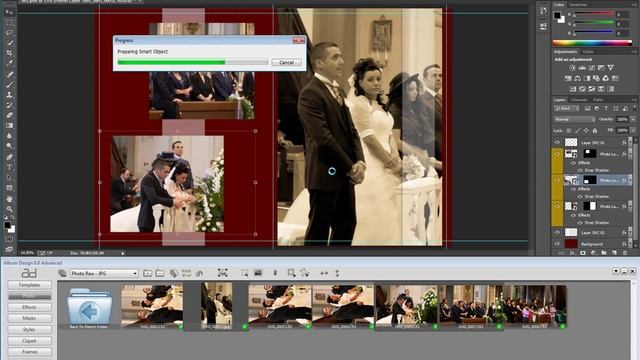Select the Lasso tool
This screenshot has height=360, width=640.
tap(9, 33)
